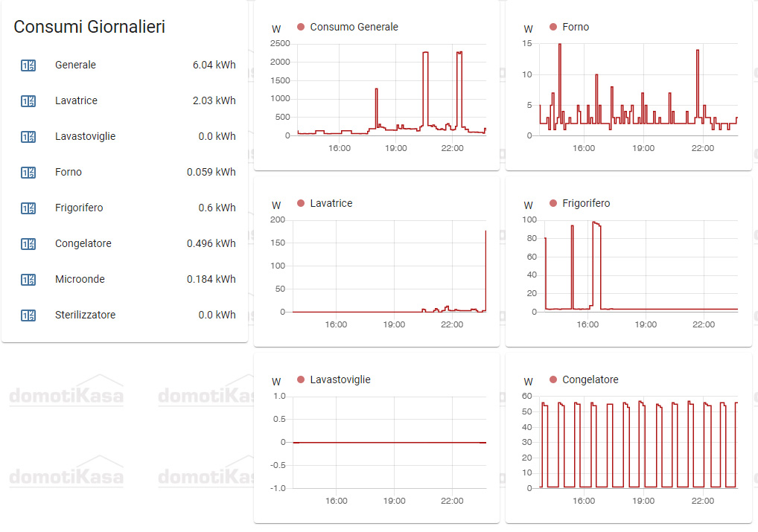Image resolution: width=758 pixels, height=532 pixels.
Task: Click the Lavatrice legend label in chart
Action: (x=331, y=203)
